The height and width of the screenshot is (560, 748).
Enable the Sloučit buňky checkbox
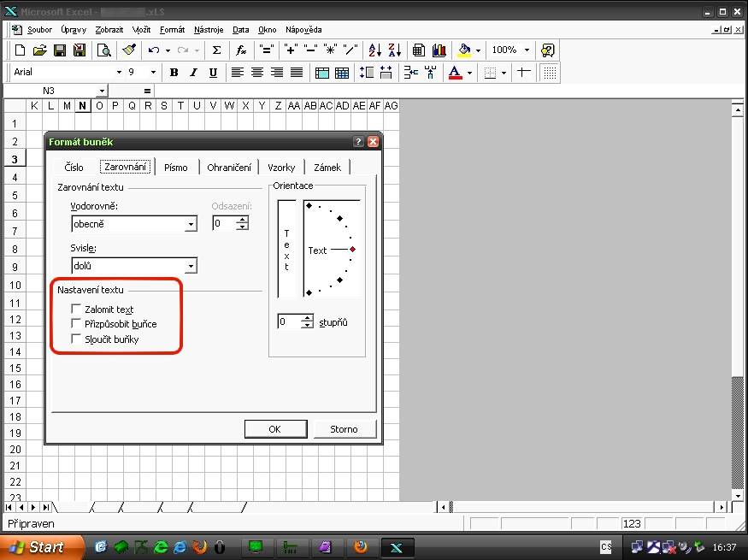point(75,339)
